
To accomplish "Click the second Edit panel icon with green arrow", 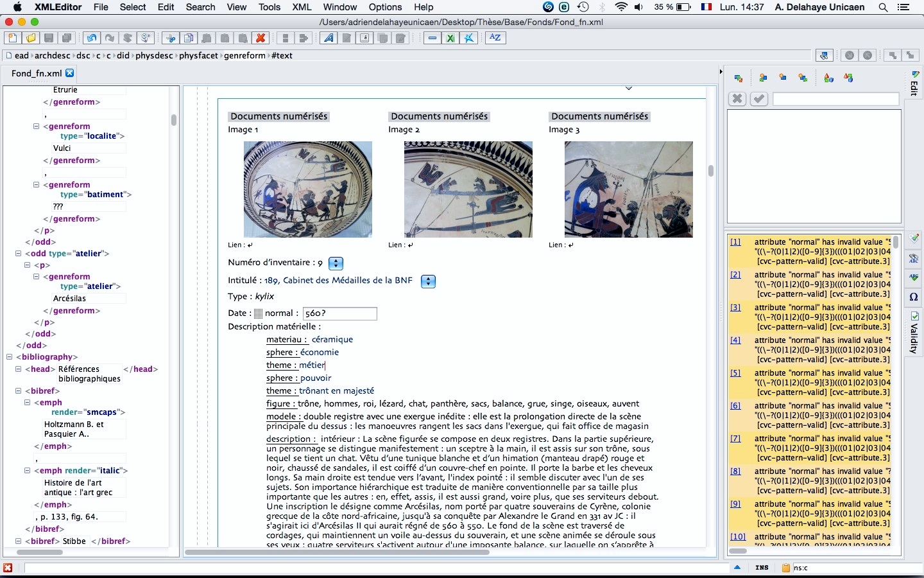I will point(763,78).
